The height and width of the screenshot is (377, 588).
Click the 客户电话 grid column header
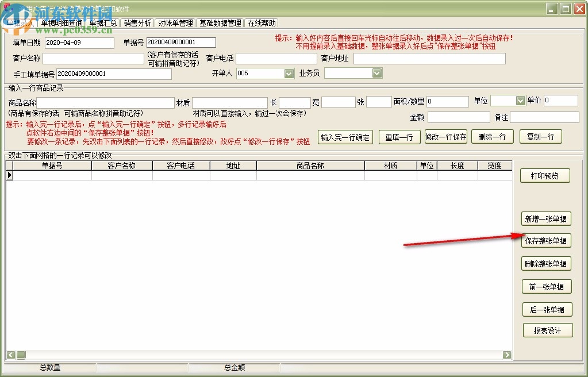coord(181,166)
